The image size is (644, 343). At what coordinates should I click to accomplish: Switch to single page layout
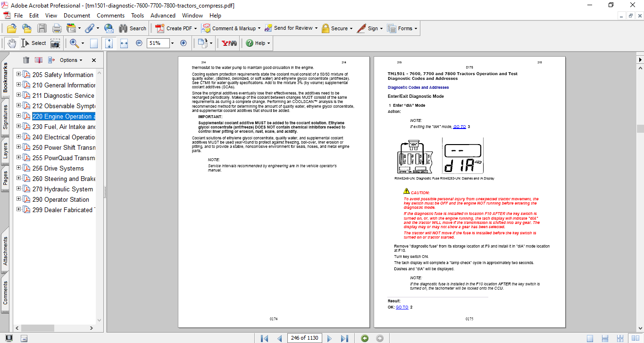point(590,338)
